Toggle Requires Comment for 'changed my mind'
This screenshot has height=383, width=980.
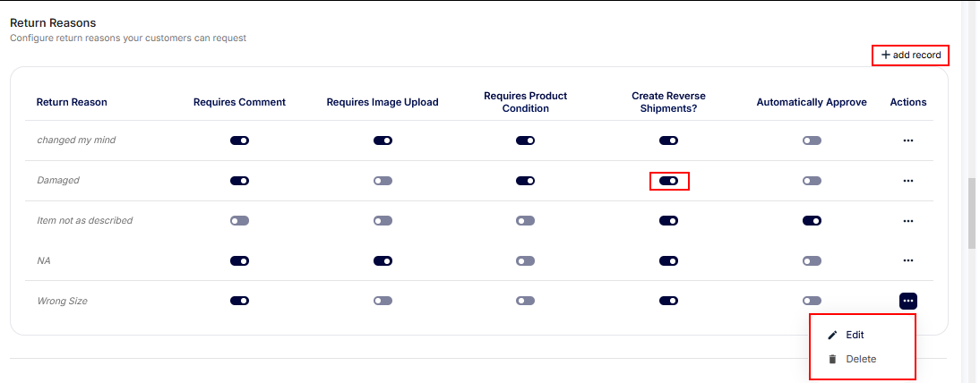click(239, 140)
